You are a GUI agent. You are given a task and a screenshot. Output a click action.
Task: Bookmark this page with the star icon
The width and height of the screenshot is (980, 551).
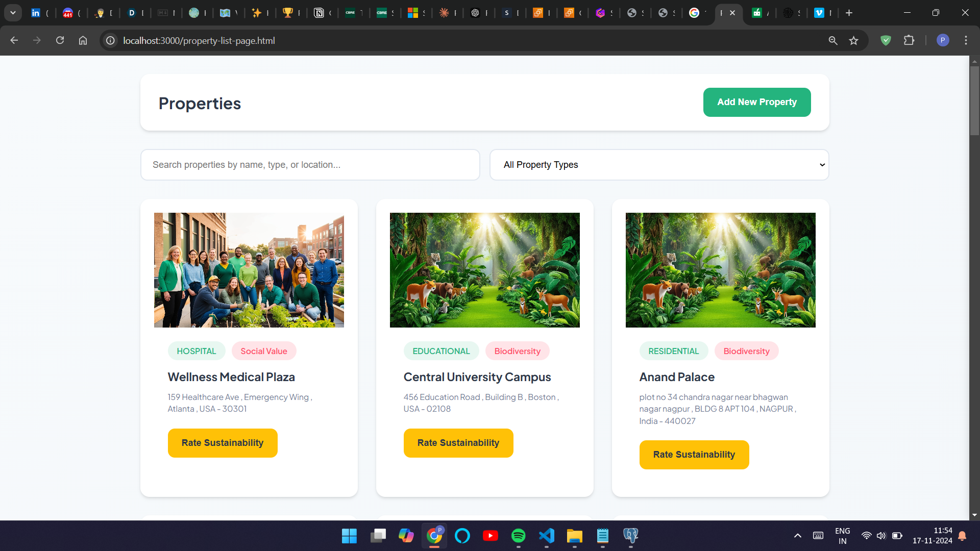tap(853, 40)
